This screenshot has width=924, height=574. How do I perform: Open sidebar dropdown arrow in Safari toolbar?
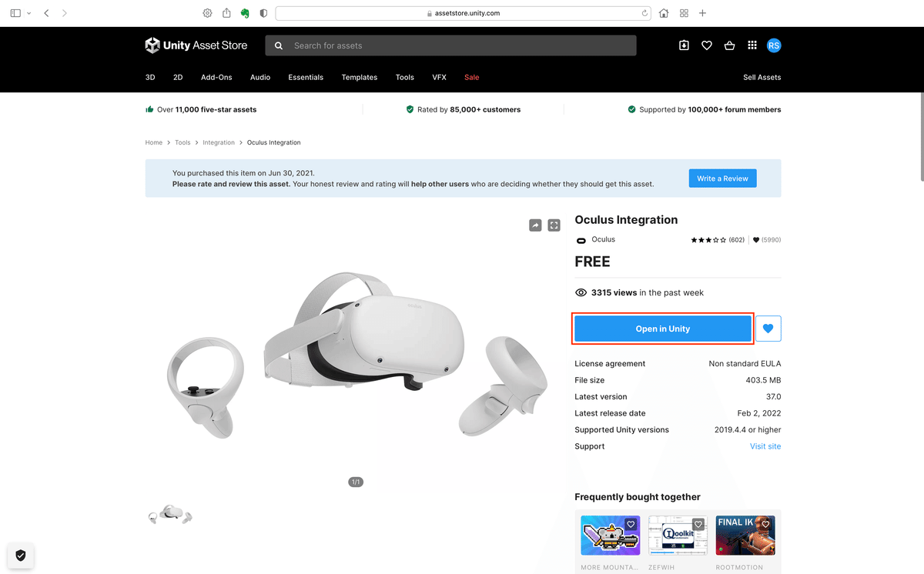pos(29,13)
